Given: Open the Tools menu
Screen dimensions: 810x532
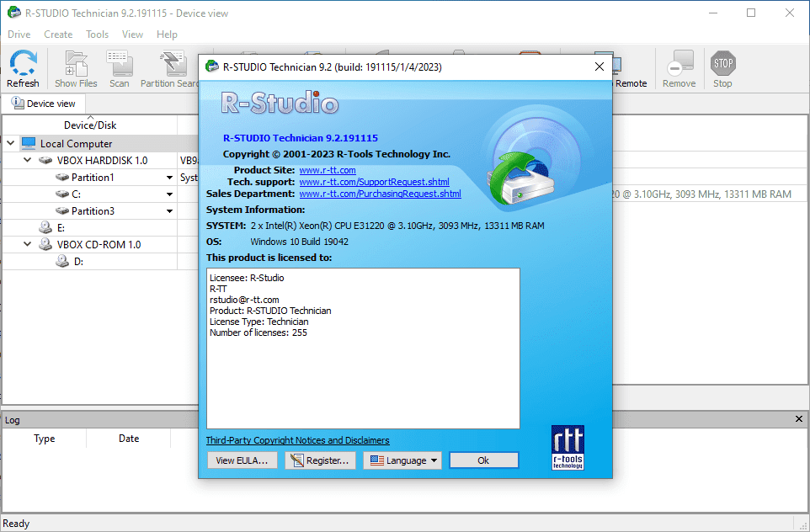Looking at the screenshot, I should point(97,35).
